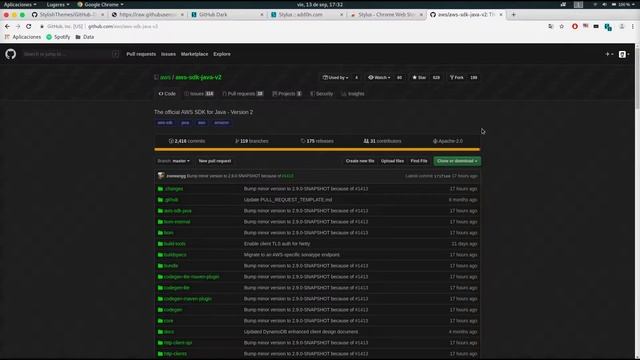Open the 175 releases link
This screenshot has height=360, width=640.
tap(317, 141)
